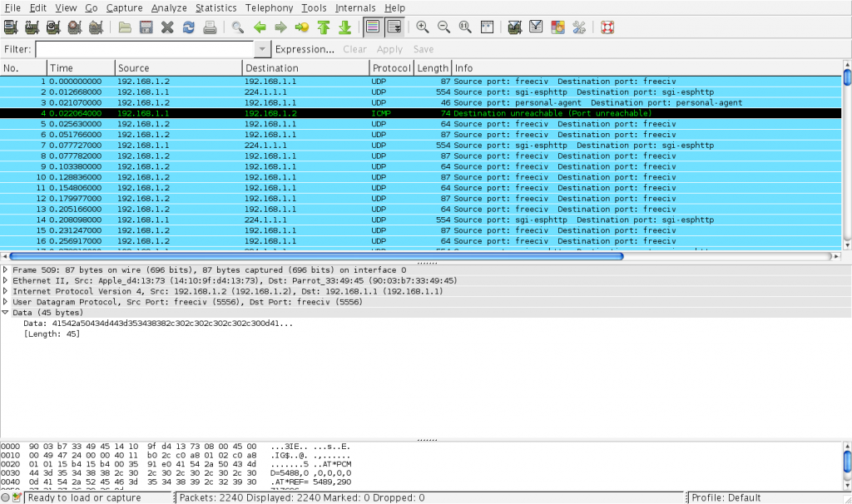Click expert info indicator in status bar

6,497
